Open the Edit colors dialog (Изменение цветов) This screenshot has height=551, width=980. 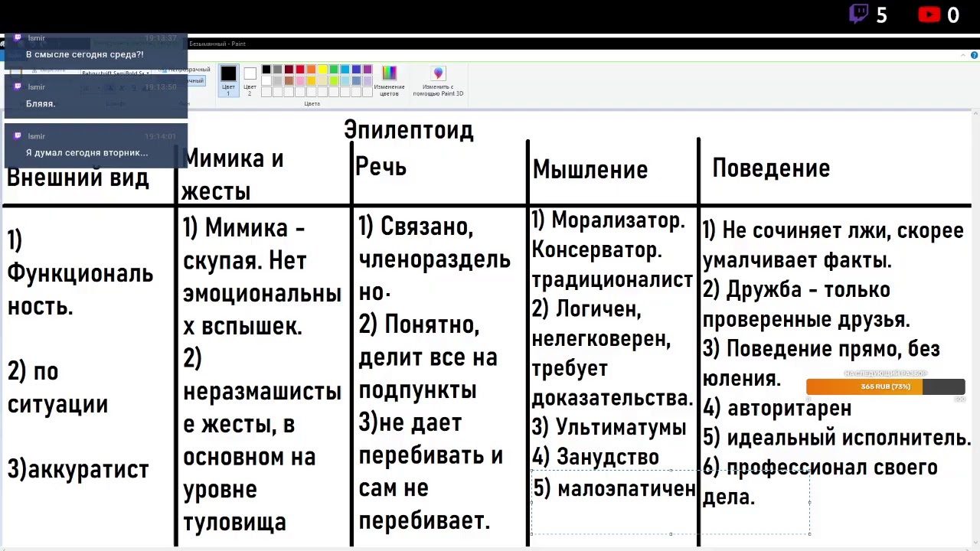[x=389, y=80]
